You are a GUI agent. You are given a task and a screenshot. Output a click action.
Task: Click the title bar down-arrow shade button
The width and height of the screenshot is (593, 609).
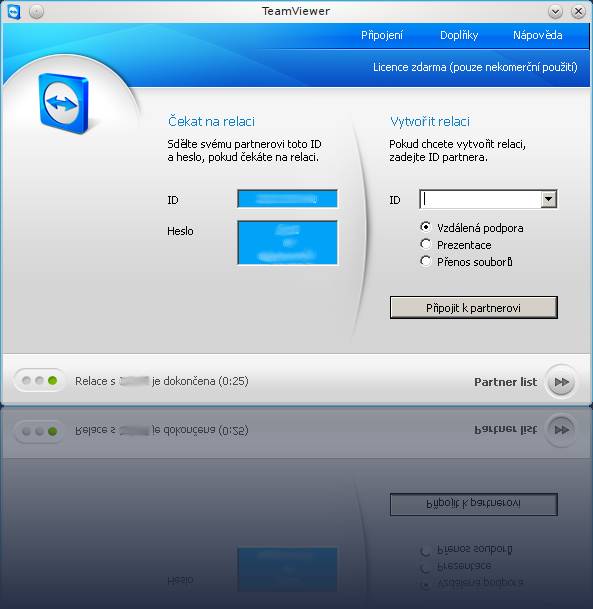pyautogui.click(x=555, y=12)
